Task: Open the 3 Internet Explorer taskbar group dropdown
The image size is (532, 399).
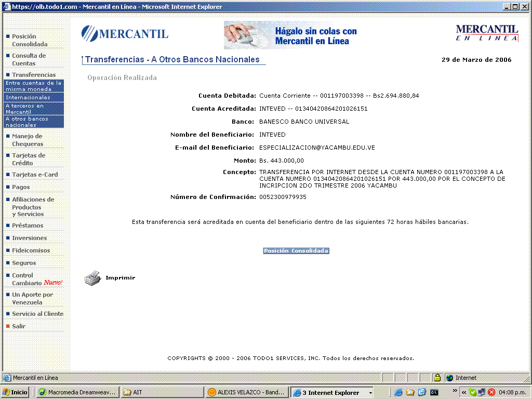Action: click(371, 393)
